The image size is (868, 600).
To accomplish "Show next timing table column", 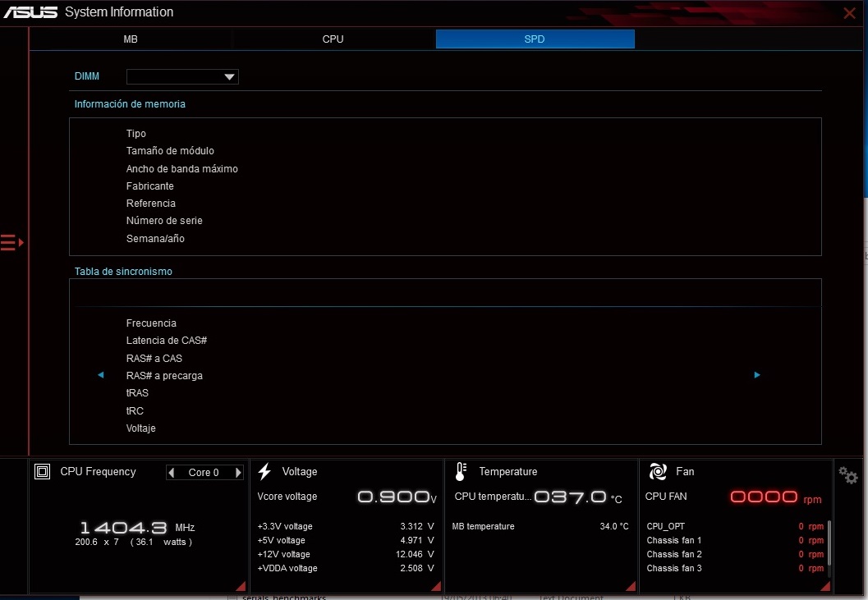I will tap(757, 375).
